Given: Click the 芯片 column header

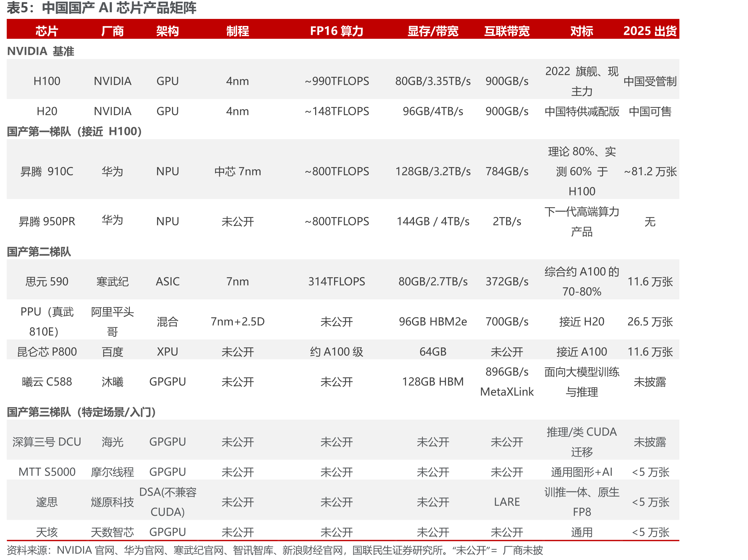Looking at the screenshot, I should pos(47,31).
